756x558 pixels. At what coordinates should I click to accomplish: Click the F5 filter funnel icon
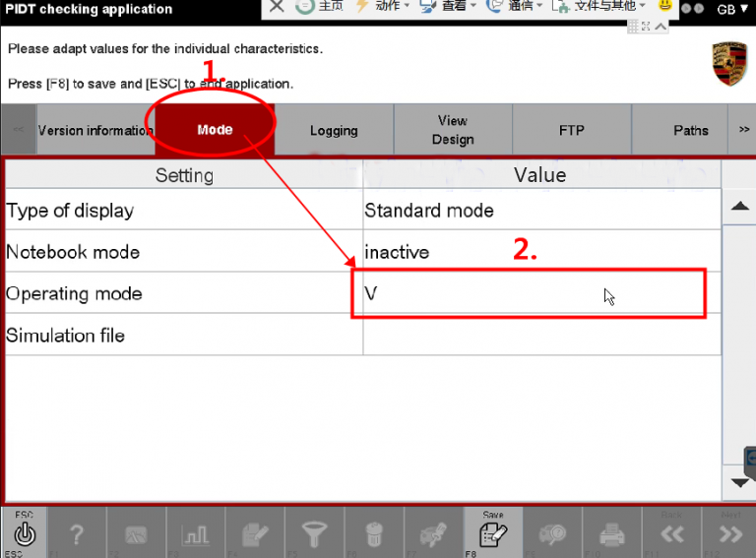point(314,533)
